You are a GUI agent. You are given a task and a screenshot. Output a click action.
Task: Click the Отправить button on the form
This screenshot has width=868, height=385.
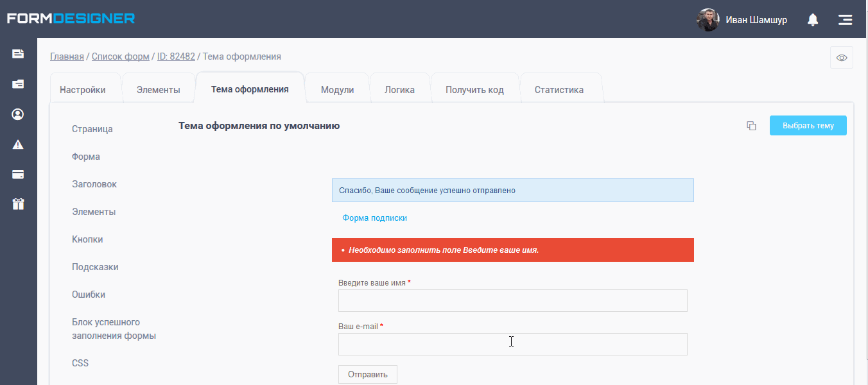point(367,374)
